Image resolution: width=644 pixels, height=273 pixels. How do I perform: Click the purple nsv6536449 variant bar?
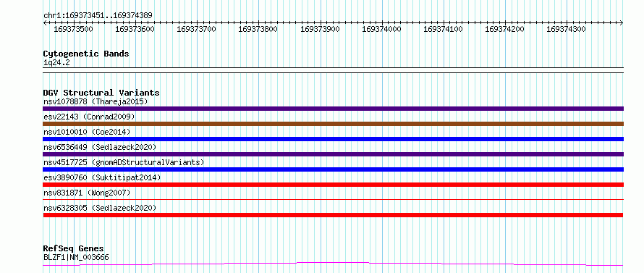click(333, 154)
